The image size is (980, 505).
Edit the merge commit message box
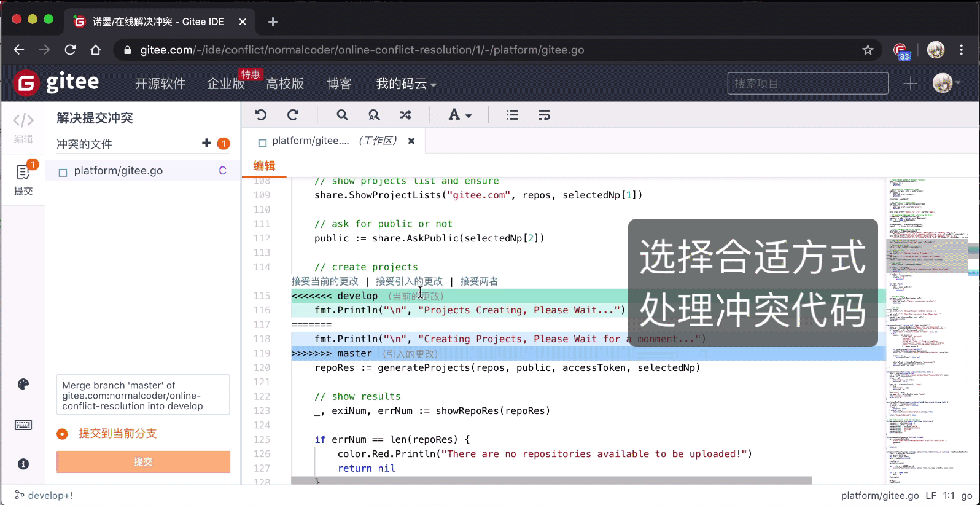point(143,395)
